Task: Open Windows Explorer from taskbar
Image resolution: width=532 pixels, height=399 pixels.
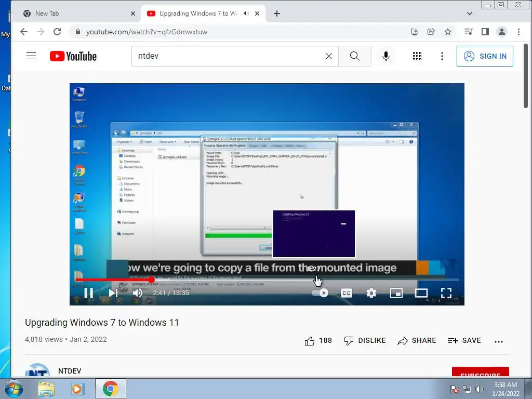Action: click(x=46, y=389)
